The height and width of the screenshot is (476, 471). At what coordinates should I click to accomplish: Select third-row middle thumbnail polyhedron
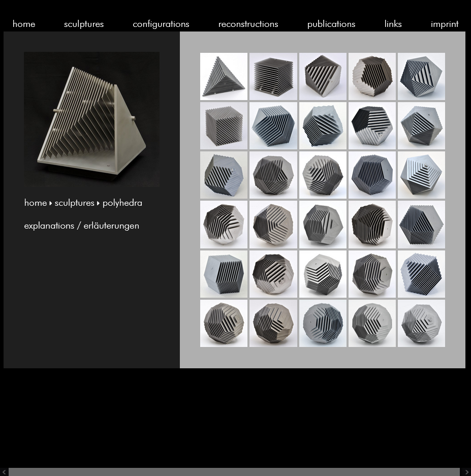(x=323, y=175)
